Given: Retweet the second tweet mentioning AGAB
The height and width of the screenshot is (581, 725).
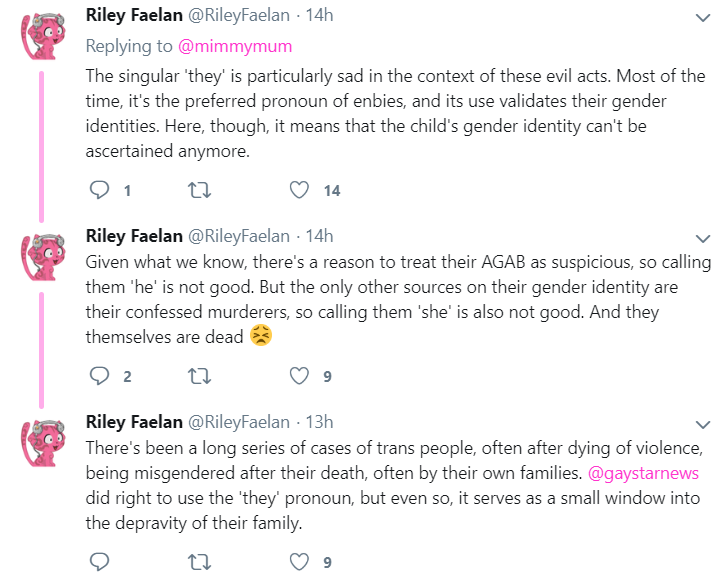Looking at the screenshot, I should pos(199,376).
